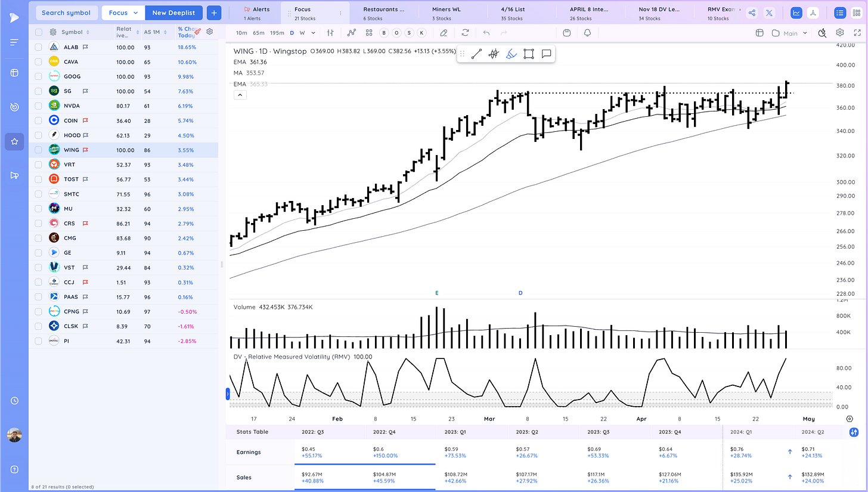The width and height of the screenshot is (868, 492).
Task: Click the dividend D marker on chart
Action: click(520, 293)
